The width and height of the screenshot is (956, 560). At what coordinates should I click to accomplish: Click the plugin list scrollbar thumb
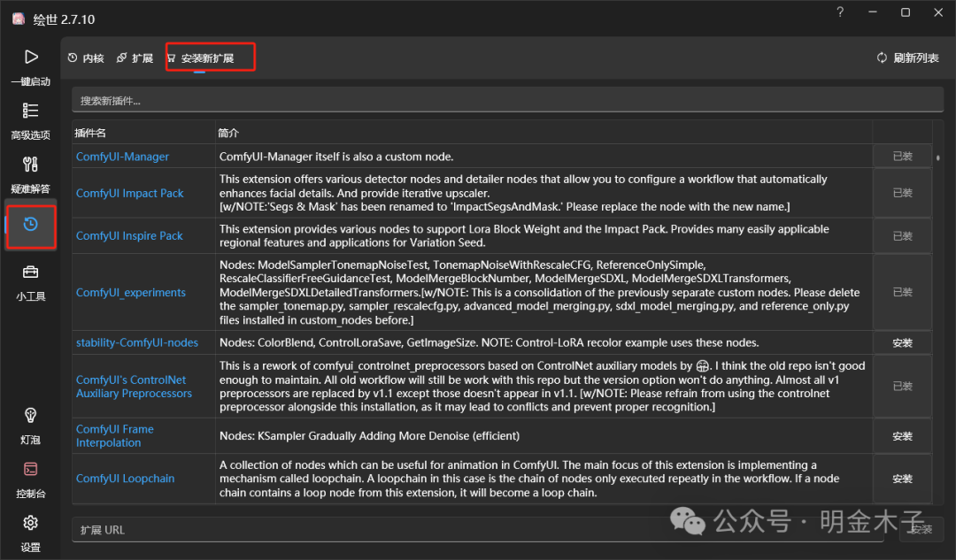point(937,157)
